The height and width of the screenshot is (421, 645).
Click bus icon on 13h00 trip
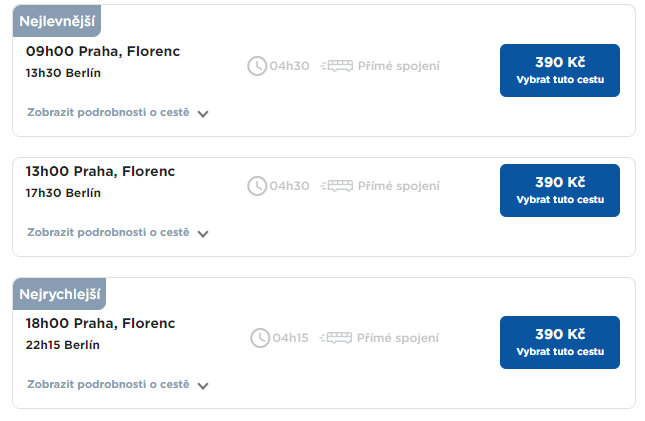(x=337, y=186)
